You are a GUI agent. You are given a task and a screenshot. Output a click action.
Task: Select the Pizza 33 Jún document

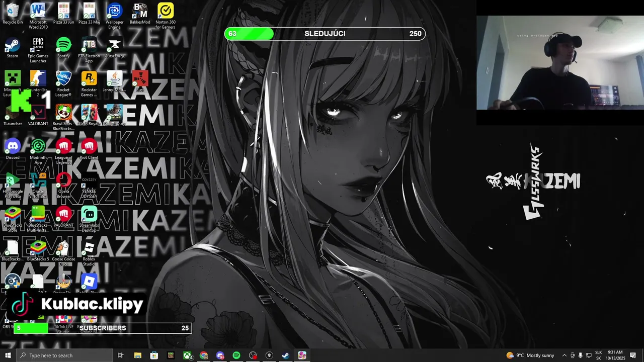[63, 14]
